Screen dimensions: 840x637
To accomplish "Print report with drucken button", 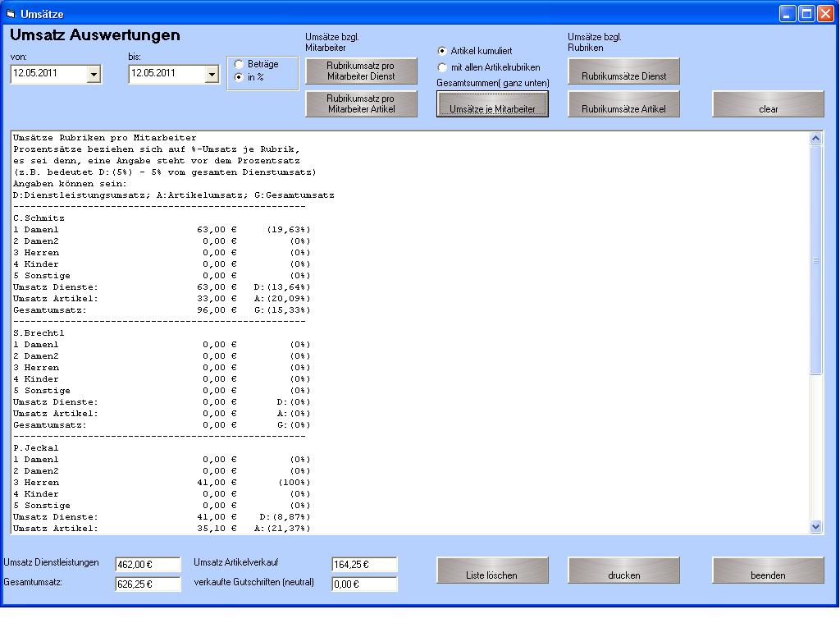I will [x=623, y=571].
